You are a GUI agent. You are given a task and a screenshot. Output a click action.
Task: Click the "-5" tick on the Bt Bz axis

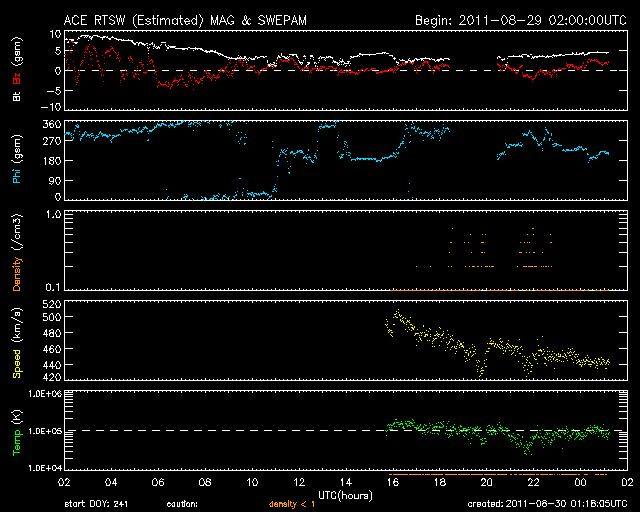[x=54, y=91]
